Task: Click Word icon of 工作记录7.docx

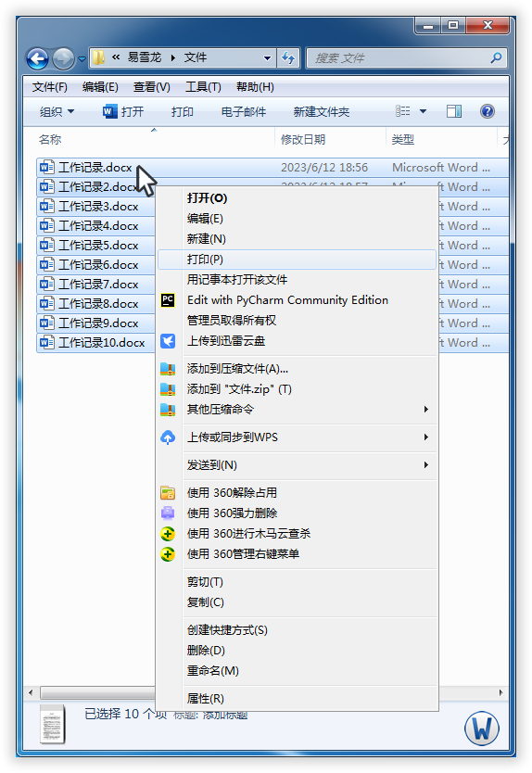Action: pos(47,284)
